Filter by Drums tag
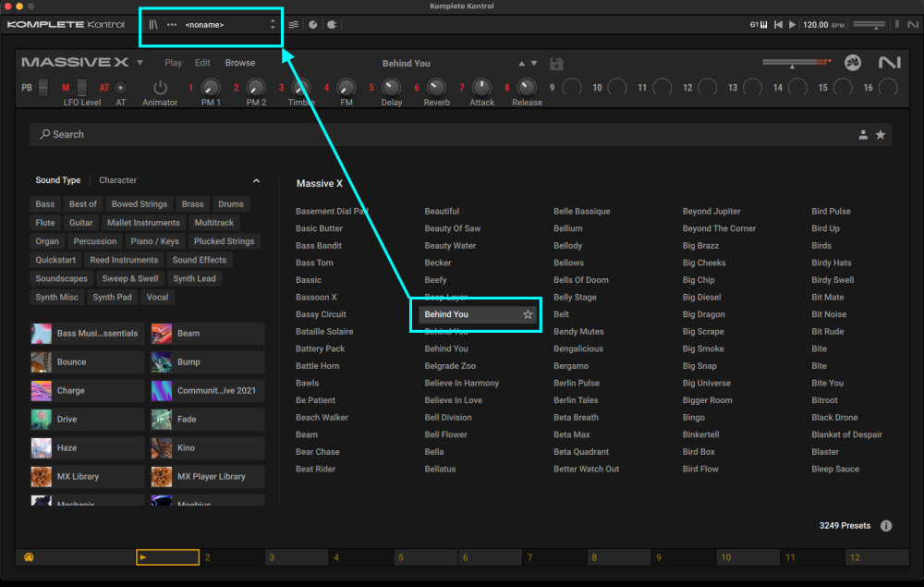 pos(231,204)
